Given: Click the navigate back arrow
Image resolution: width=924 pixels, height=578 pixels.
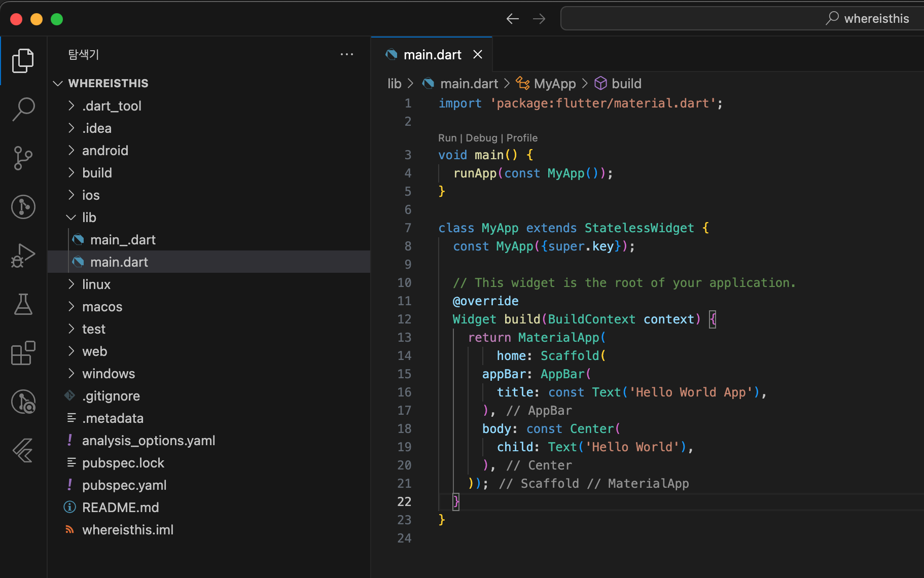Looking at the screenshot, I should pyautogui.click(x=513, y=19).
